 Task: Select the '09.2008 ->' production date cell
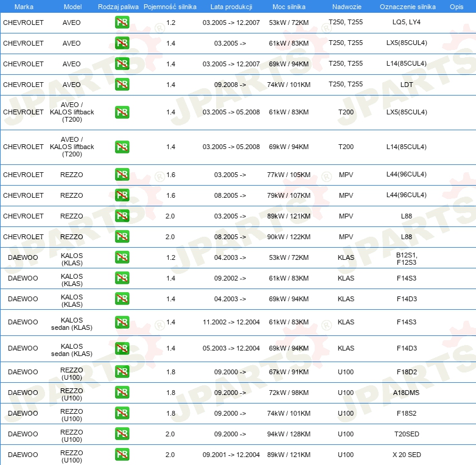click(x=230, y=85)
